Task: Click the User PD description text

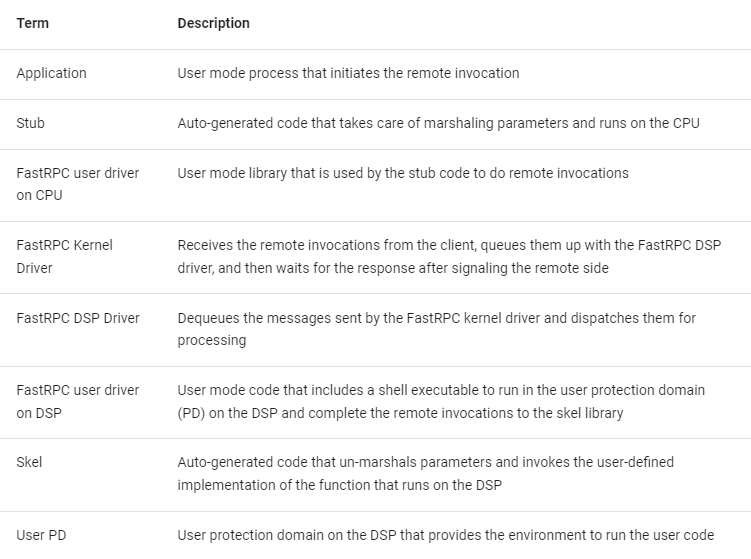Action: point(445,535)
